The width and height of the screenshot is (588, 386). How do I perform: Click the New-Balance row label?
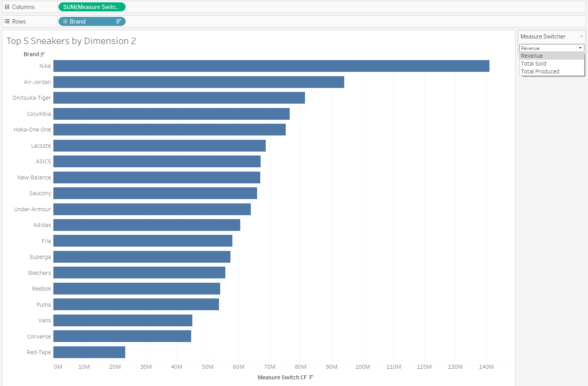tap(34, 177)
